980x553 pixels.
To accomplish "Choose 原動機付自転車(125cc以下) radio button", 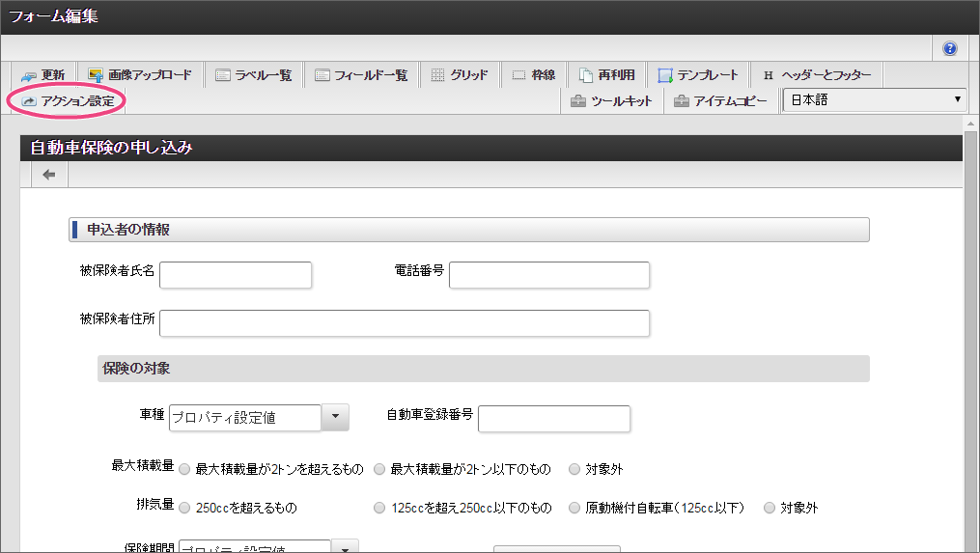I will pos(574,508).
